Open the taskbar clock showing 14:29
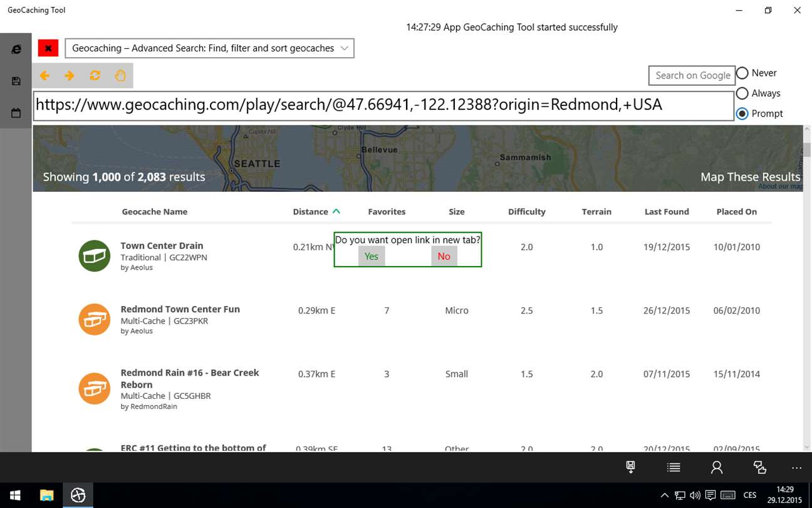This screenshot has height=508, width=812. [x=785, y=495]
